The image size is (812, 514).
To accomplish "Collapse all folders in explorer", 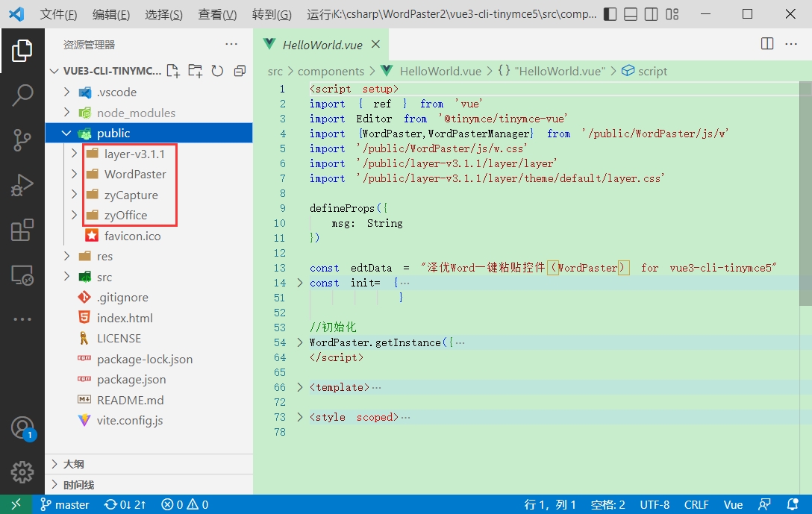I will click(240, 71).
